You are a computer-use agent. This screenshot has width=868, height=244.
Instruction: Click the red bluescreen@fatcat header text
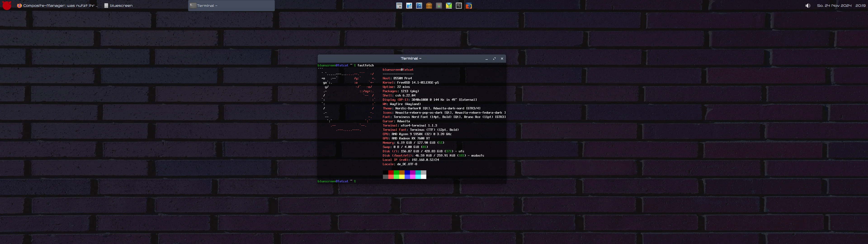[x=398, y=70]
